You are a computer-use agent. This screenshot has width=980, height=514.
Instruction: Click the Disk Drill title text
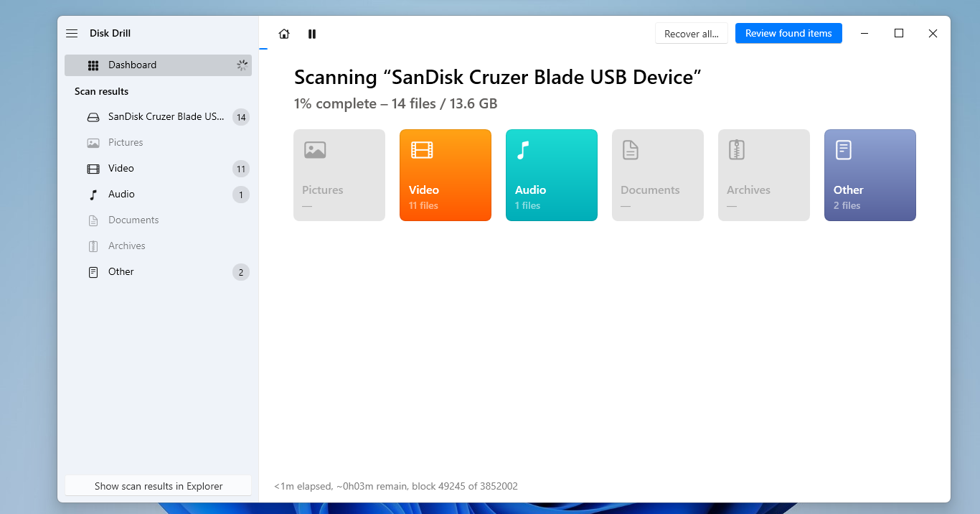tap(110, 33)
